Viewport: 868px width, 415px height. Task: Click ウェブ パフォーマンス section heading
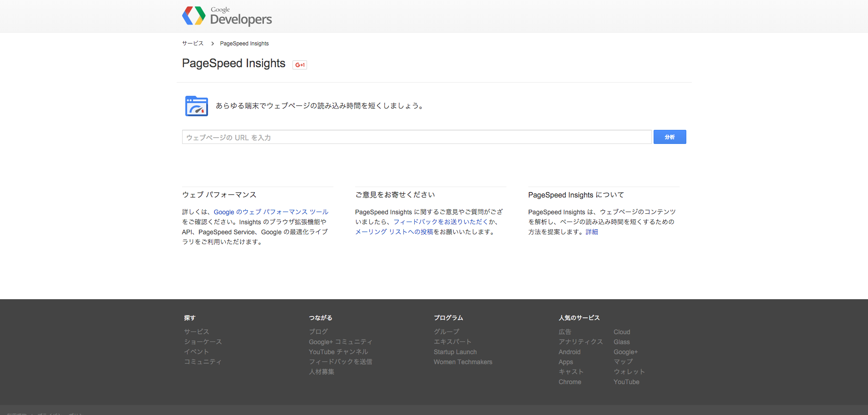pyautogui.click(x=219, y=195)
